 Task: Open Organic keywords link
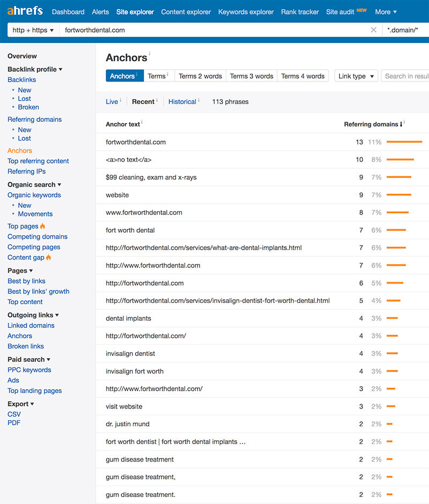[x=34, y=195]
